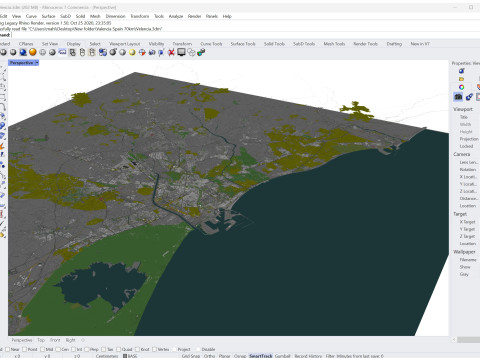Toggle Ortho in the status bar
Viewport: 480px width, 360px height.
pyautogui.click(x=209, y=356)
